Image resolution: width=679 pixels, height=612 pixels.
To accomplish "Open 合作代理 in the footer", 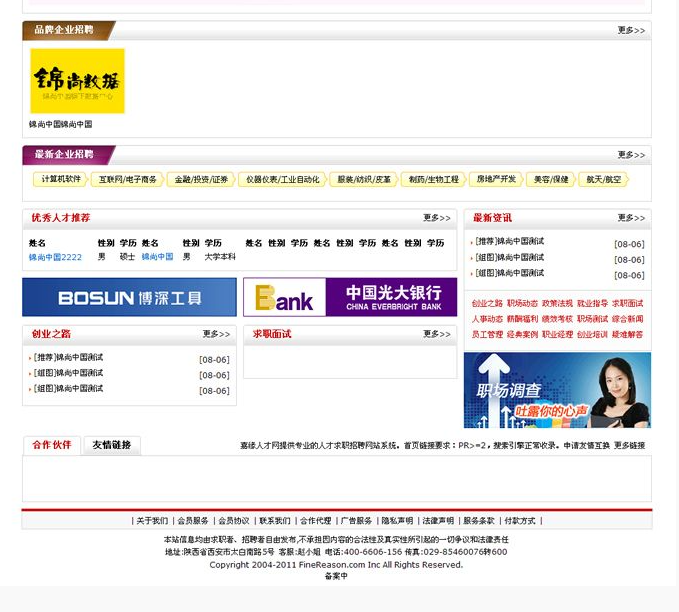I will click(316, 521).
